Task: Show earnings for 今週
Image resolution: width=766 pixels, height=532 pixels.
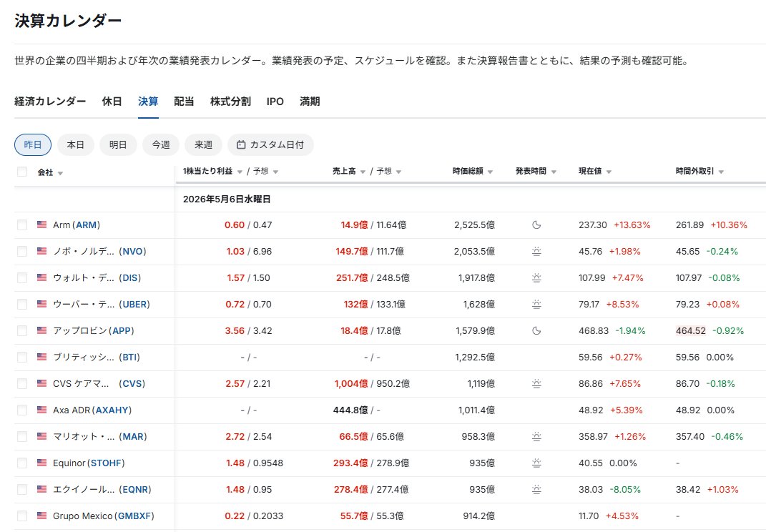Action: (161, 144)
